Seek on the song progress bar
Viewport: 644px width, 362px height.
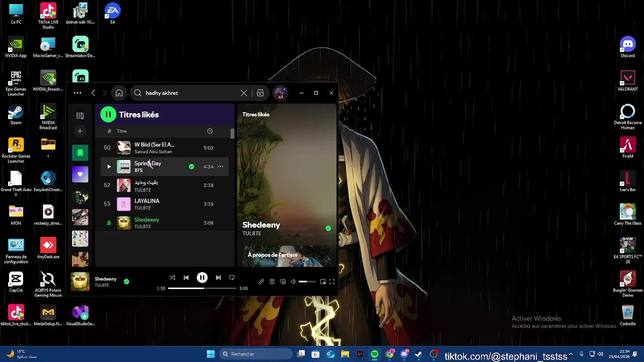202,289
